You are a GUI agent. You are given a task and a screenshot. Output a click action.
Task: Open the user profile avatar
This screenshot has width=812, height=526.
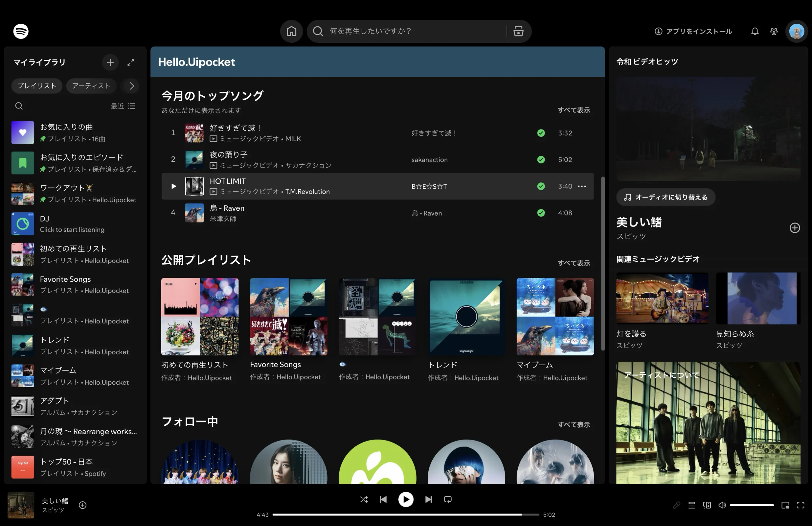[x=797, y=32]
